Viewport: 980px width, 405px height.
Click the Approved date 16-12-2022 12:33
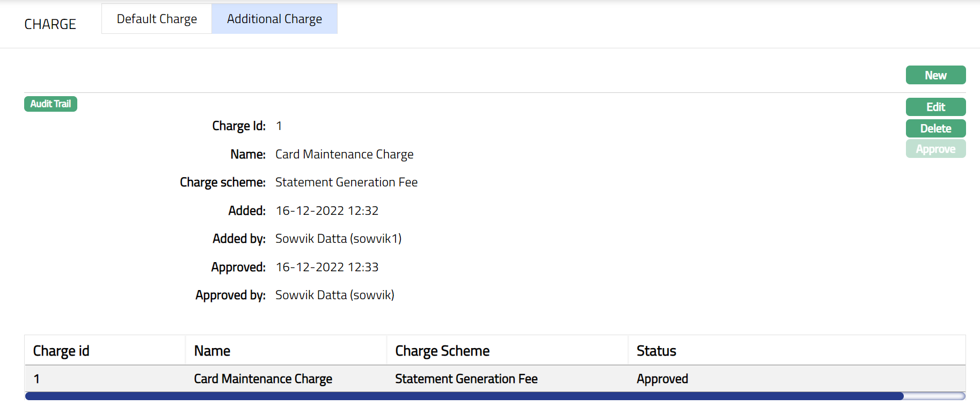[327, 267]
